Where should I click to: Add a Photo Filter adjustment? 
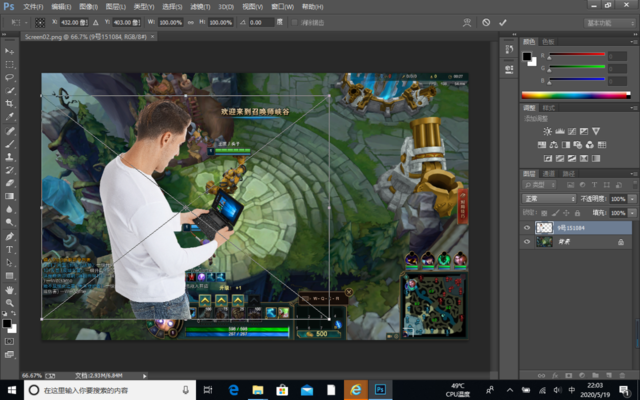pyautogui.click(x=578, y=144)
